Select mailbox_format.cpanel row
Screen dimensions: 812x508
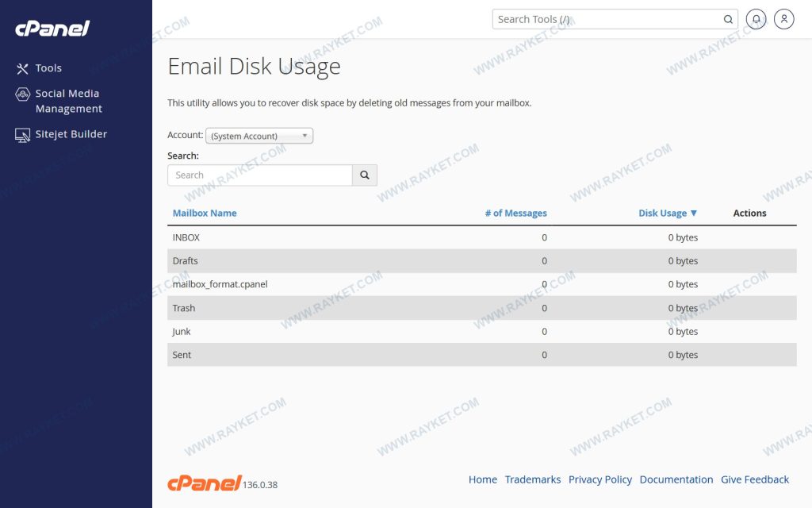tap(481, 284)
